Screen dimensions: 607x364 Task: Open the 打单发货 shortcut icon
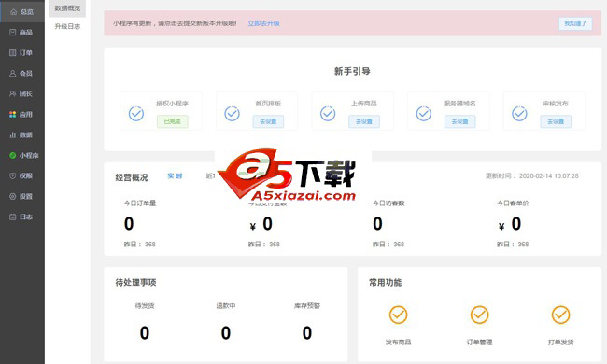561,315
